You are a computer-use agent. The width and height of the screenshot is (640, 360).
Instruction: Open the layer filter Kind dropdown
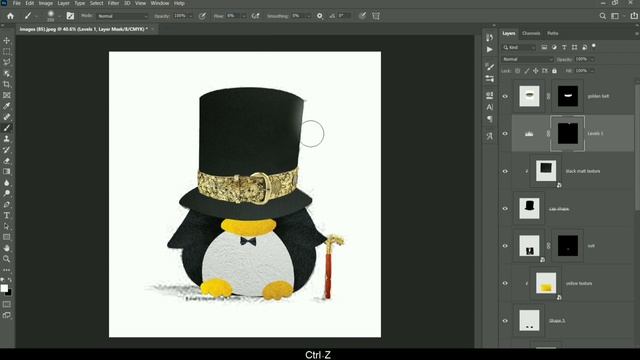(519, 47)
